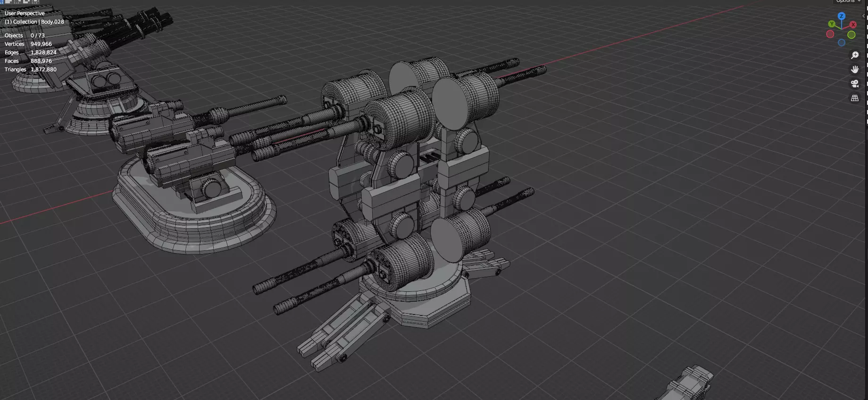
Task: Click the Triangles 1,872,880 statistic
Action: (x=31, y=69)
